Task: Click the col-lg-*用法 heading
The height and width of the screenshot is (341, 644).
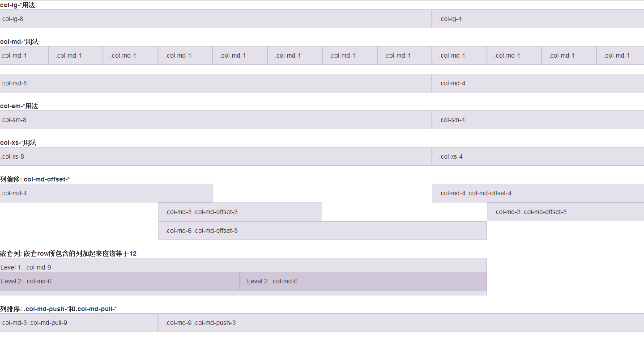Action: pyautogui.click(x=18, y=5)
